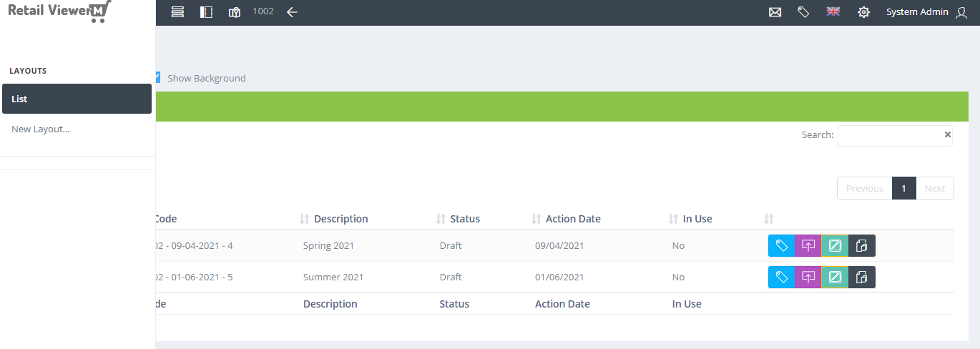
Task: Choose New Layout... in the sidebar
Action: 41,129
